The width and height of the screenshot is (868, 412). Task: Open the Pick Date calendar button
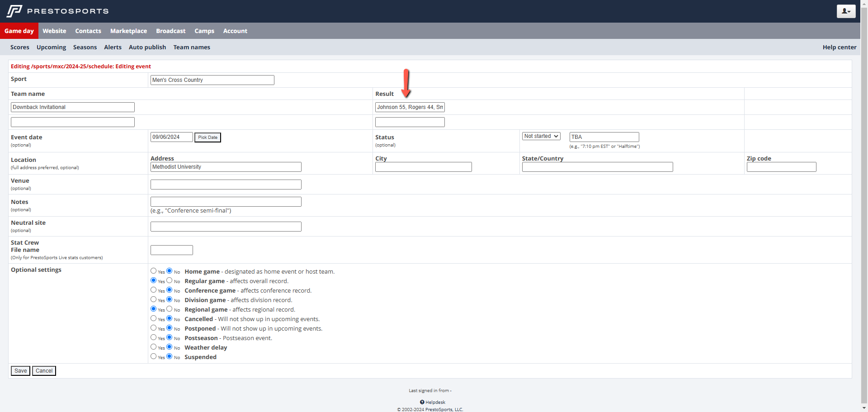click(x=208, y=137)
